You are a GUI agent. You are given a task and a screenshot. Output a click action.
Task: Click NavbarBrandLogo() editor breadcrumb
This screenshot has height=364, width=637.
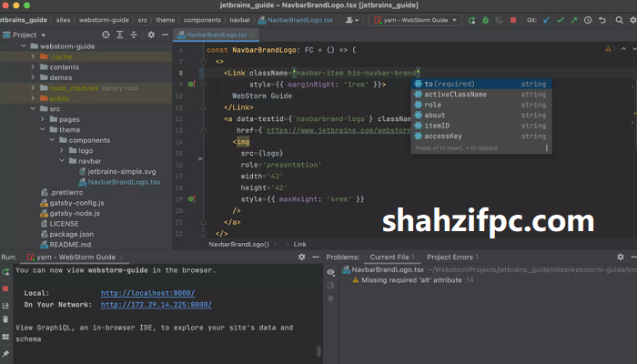(x=238, y=244)
